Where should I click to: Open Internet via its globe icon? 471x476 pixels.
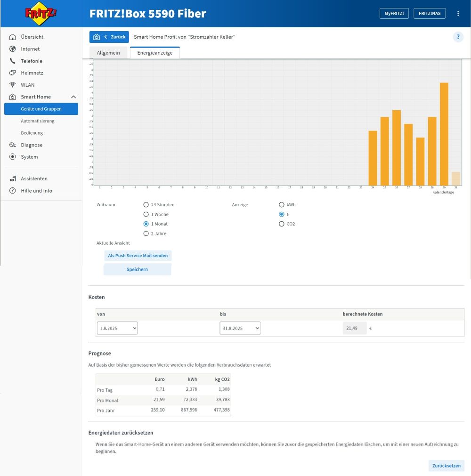coord(13,49)
